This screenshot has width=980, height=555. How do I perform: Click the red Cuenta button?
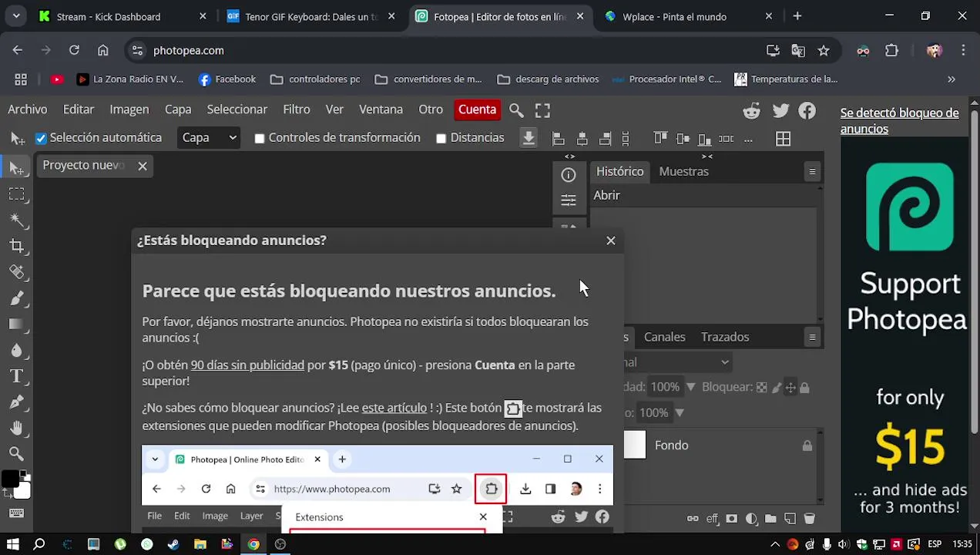pyautogui.click(x=478, y=109)
